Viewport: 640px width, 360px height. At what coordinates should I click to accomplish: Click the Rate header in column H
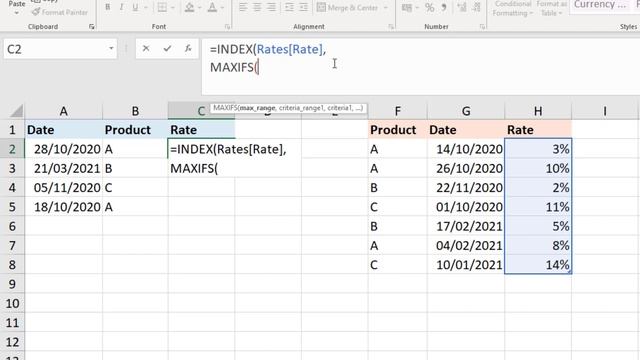coord(538,130)
